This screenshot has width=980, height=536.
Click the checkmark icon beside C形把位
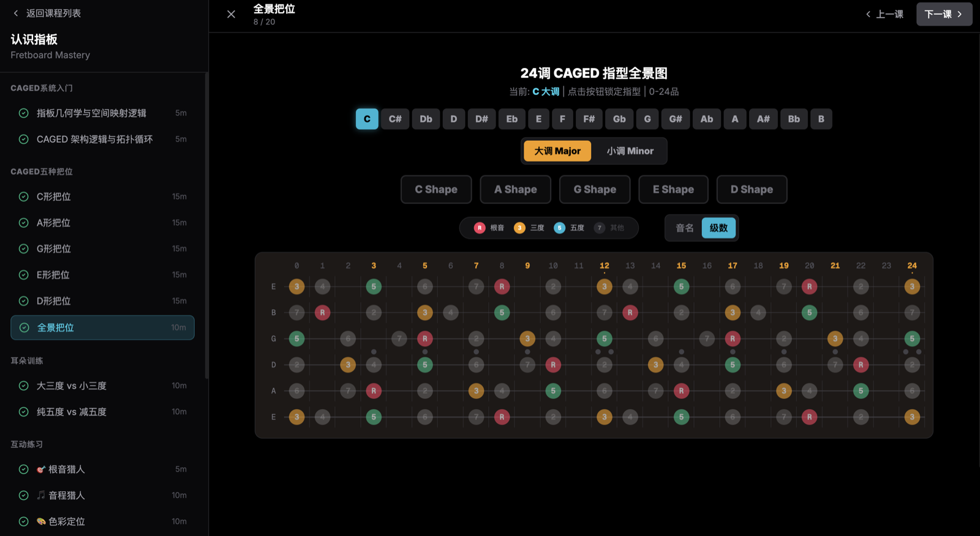tap(24, 197)
